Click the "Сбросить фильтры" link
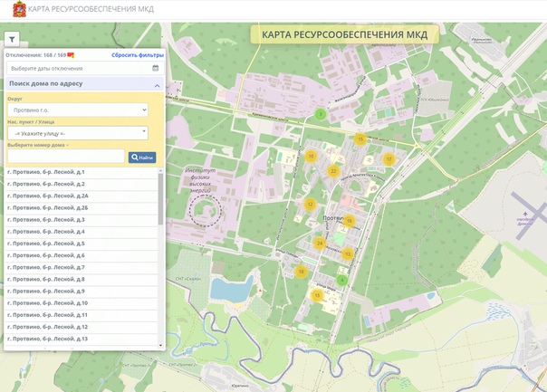Screen dimensions: 547x392 (138, 55)
